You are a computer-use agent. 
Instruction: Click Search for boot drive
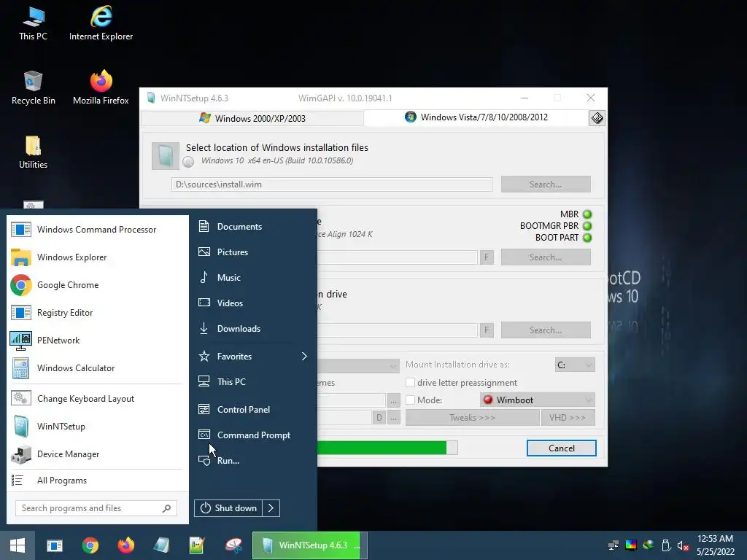coord(546,257)
